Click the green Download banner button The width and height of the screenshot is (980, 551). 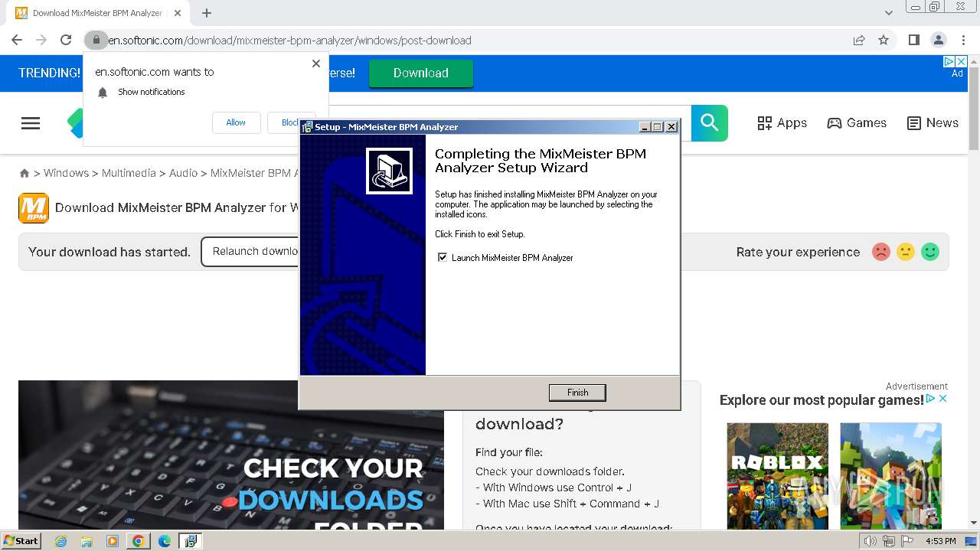(x=421, y=73)
